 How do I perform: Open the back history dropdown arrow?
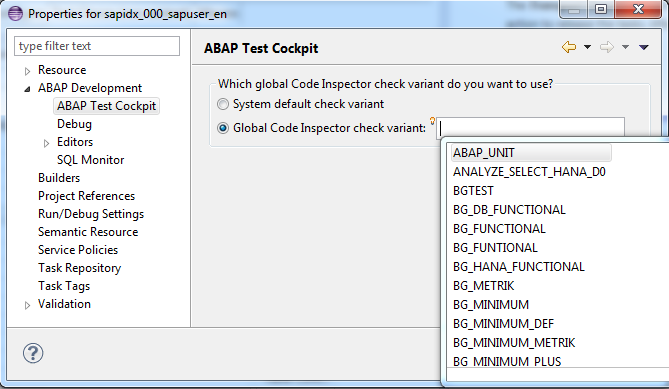(x=588, y=47)
